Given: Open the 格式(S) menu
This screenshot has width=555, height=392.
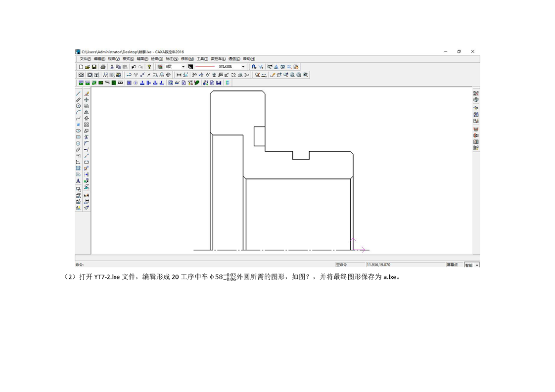Looking at the screenshot, I should point(128,59).
